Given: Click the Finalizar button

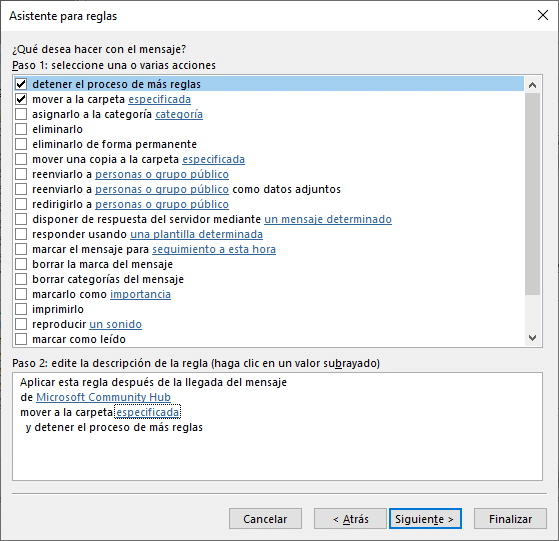Looking at the screenshot, I should coord(510,519).
